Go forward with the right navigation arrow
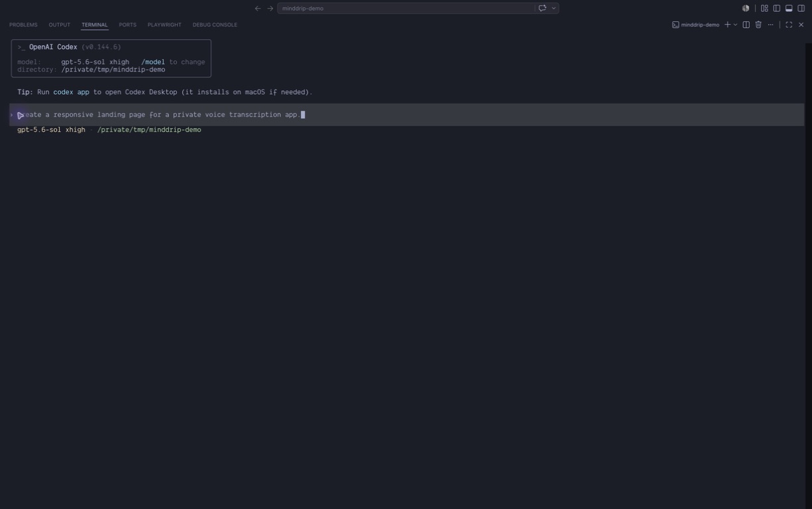This screenshot has height=509, width=812. point(270,9)
